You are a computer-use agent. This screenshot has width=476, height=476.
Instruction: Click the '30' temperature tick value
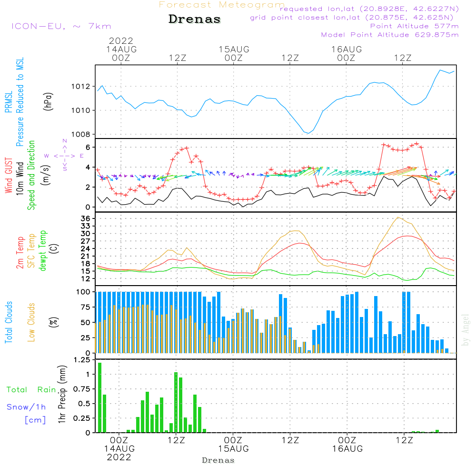pos(85,234)
